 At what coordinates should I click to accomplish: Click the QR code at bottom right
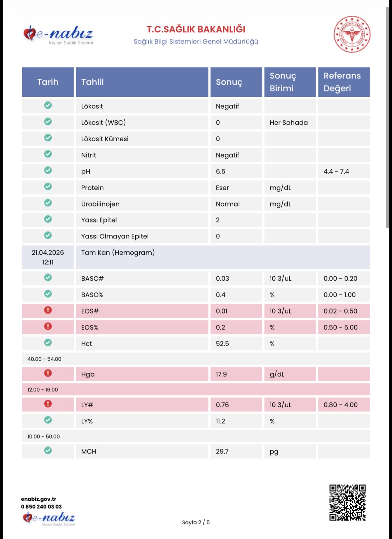pyautogui.click(x=347, y=502)
